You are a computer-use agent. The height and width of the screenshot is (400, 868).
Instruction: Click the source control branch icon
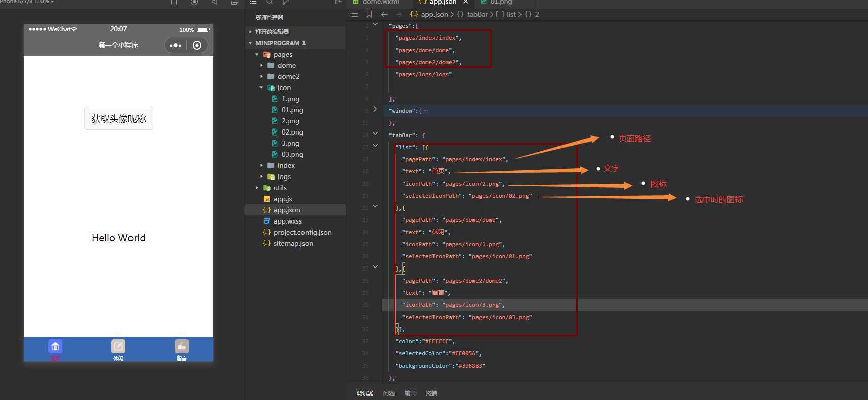coord(286,2)
